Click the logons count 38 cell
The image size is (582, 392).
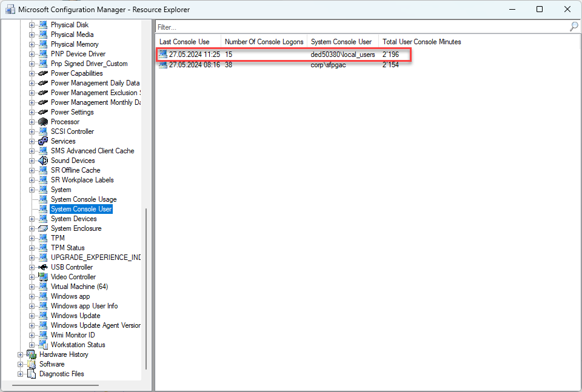[x=229, y=65]
